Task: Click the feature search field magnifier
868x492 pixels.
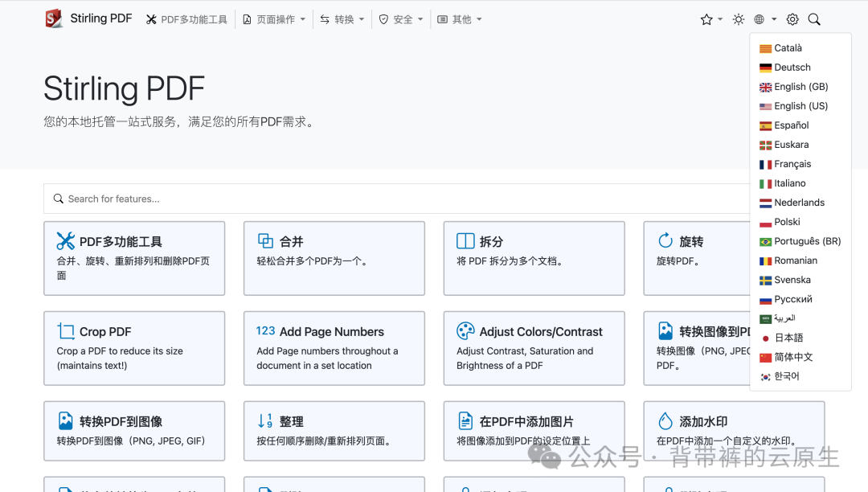Action: 58,199
